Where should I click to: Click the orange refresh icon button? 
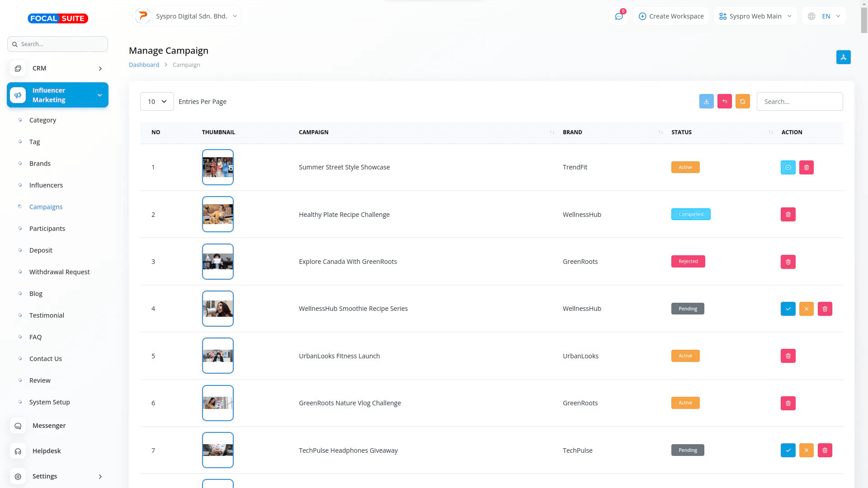tap(742, 102)
